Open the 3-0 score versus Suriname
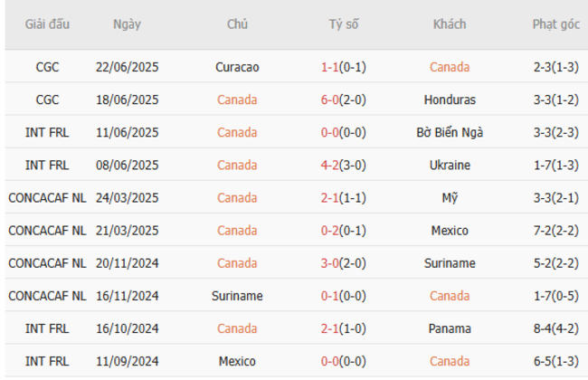Image resolution: width=588 pixels, height=380 pixels. (330, 262)
